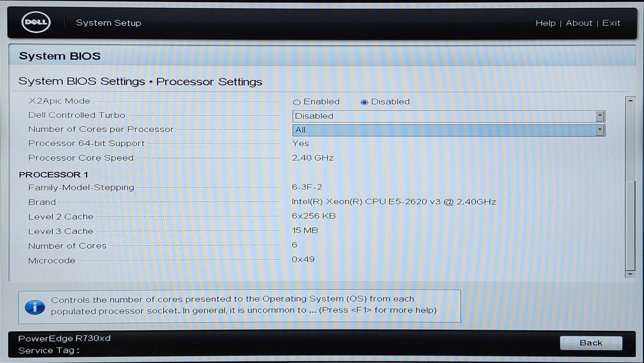The height and width of the screenshot is (363, 644).
Task: Click the Number of Cores per Processor label
Action: [x=101, y=129]
